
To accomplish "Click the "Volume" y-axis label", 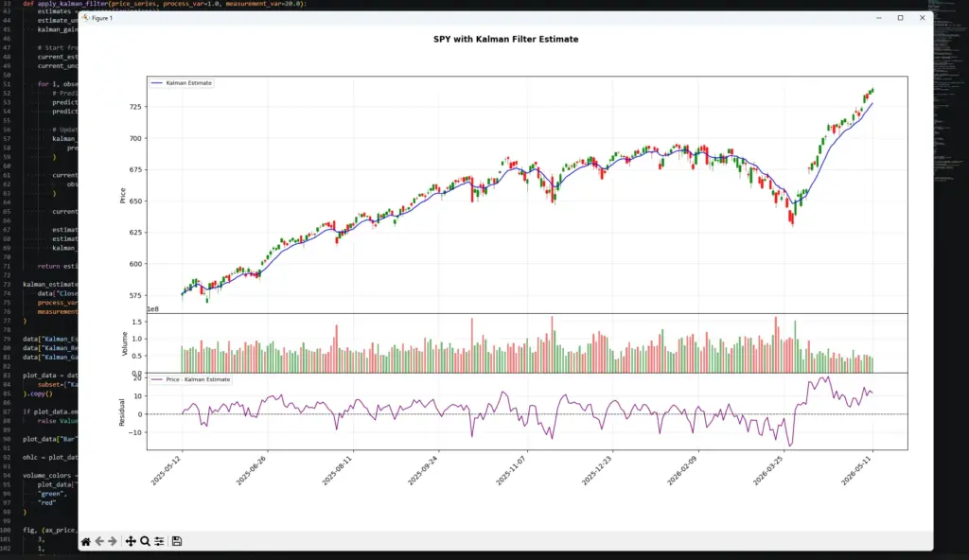I will click(124, 343).
